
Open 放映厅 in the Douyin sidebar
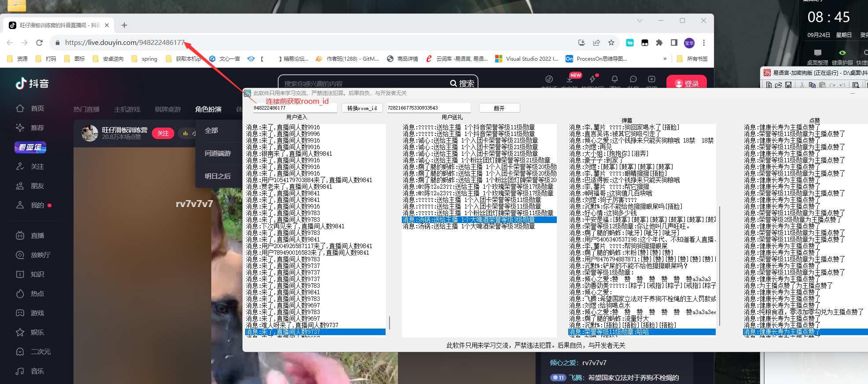(x=33, y=255)
